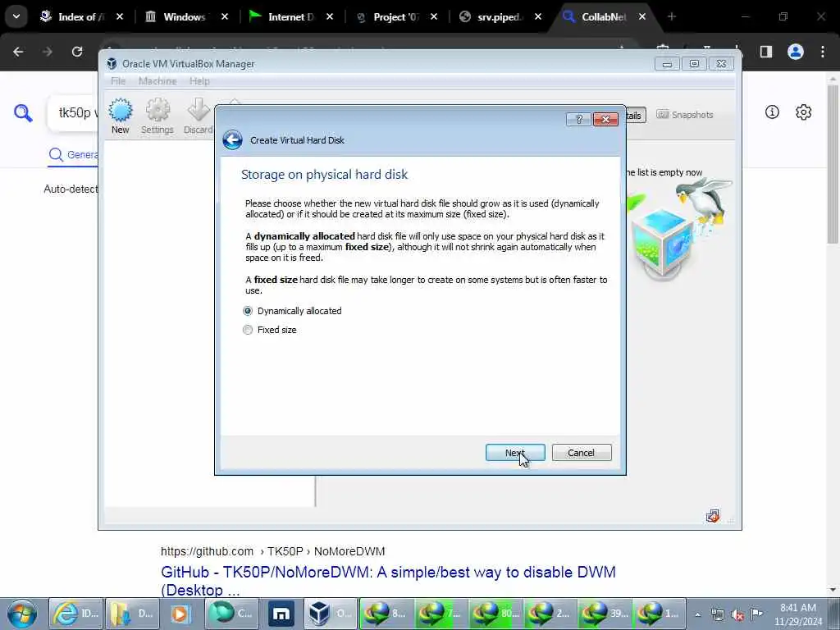Open the Maxthon taskbar icon
Image resolution: width=840 pixels, height=630 pixels.
click(x=281, y=614)
